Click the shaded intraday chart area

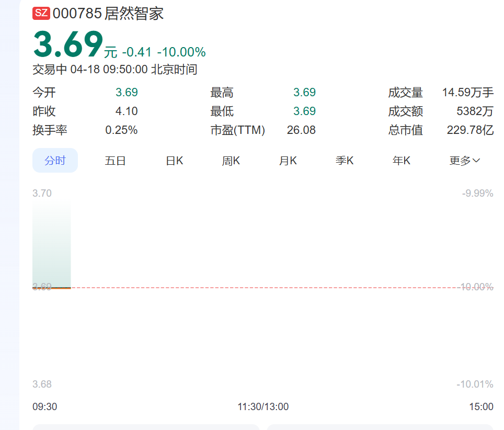pyautogui.click(x=51, y=245)
